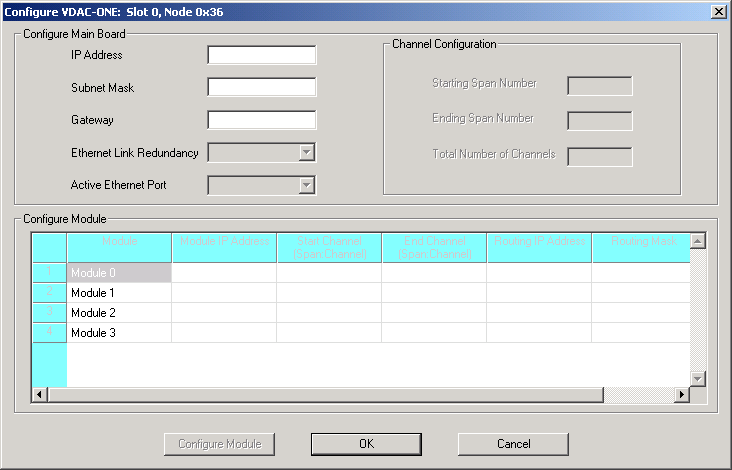Open the Ethernet Link Redundancy dropdown

tap(307, 153)
